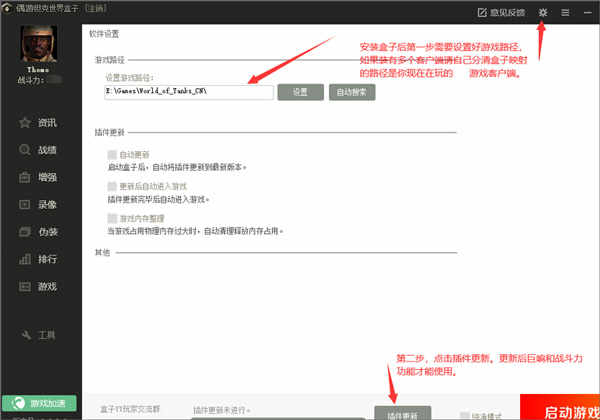Screen dimensions: 600x420
Task: Minimize the box window
Action: [588, 13]
